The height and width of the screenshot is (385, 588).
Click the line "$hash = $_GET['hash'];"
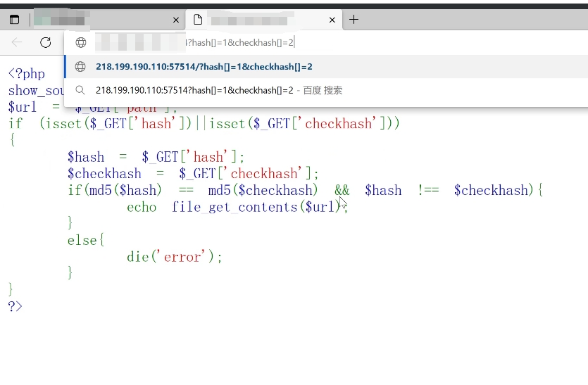(x=156, y=157)
